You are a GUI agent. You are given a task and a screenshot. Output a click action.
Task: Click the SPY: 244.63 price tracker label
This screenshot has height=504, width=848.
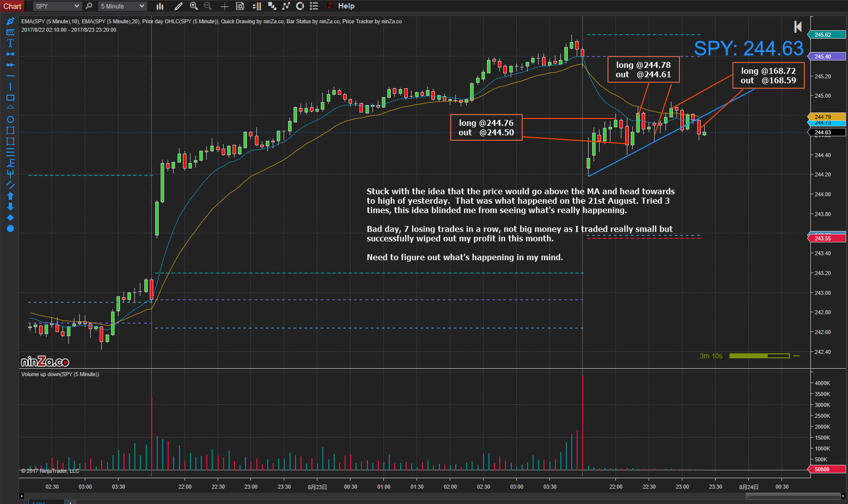748,48
